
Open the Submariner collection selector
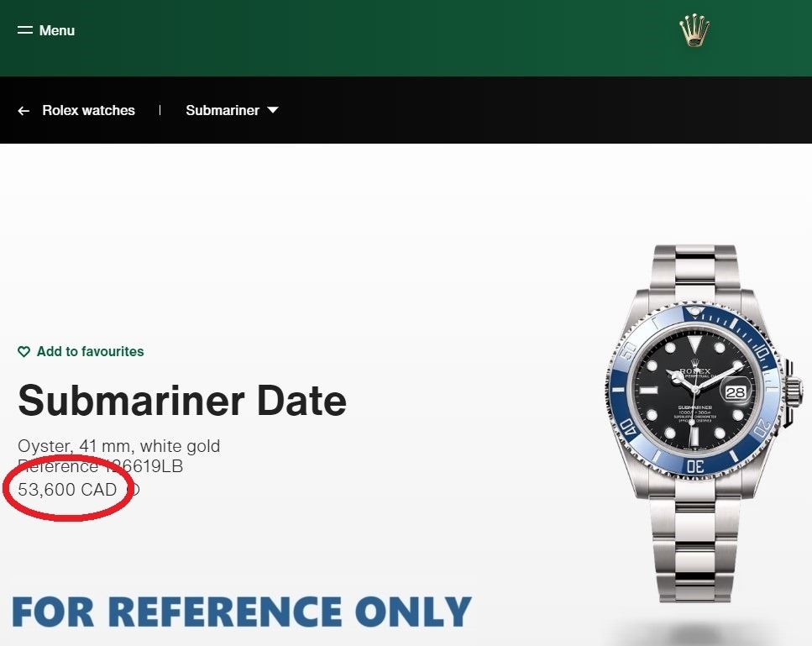click(232, 110)
